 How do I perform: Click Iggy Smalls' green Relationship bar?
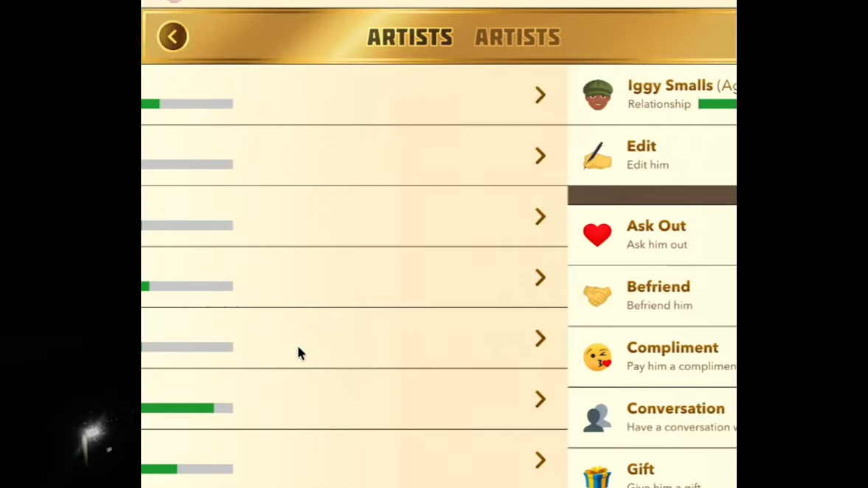click(717, 104)
